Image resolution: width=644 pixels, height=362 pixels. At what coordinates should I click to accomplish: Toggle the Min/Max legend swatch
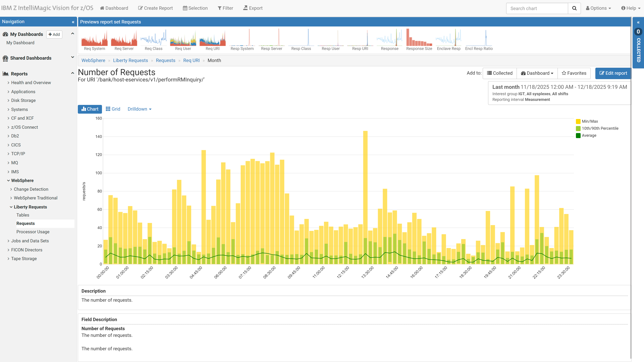pos(578,121)
